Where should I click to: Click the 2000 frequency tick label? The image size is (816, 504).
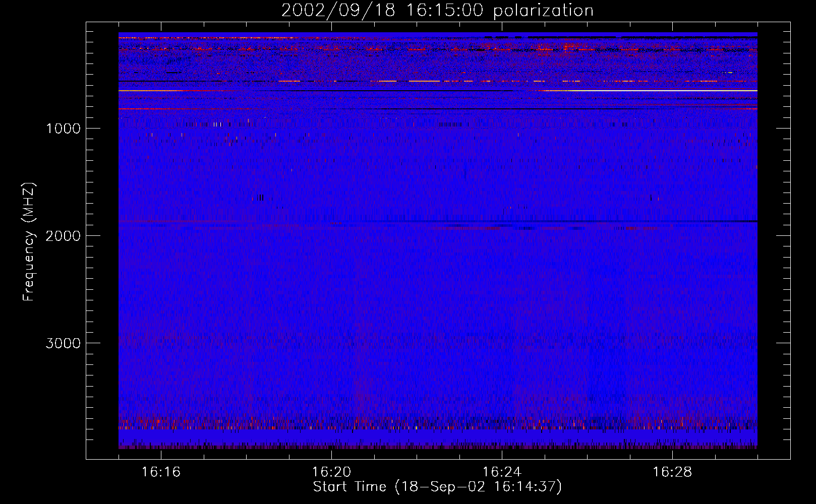[x=63, y=236]
